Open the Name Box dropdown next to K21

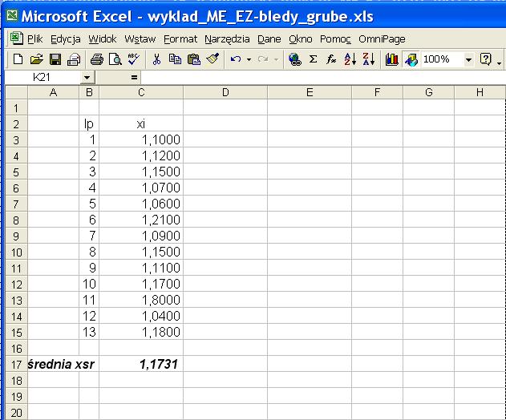click(x=87, y=78)
